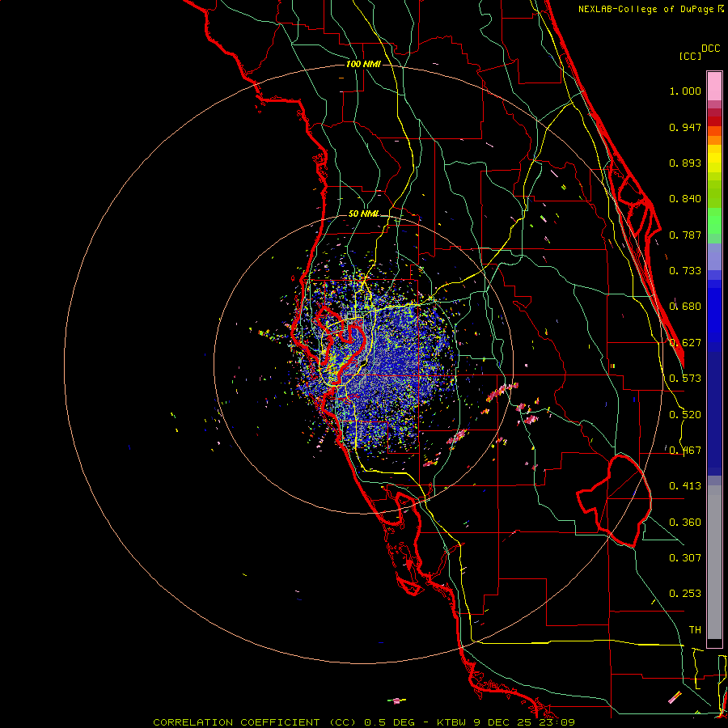Select the 0.467 scale value
Viewport: 728px width, 728px height.
(685, 451)
